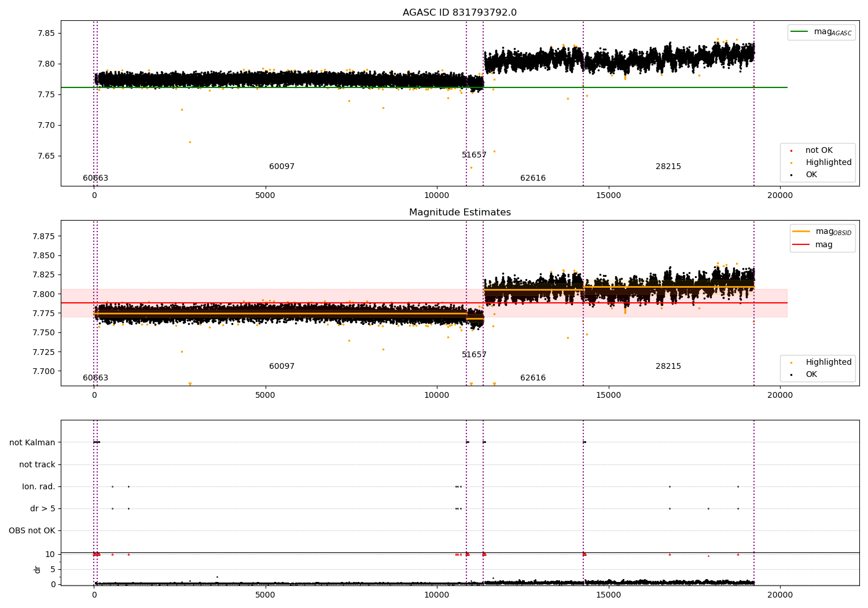Image resolution: width=868 pixels, height=608 pixels.
Task: Click OBSID label 62616 in the top plot
Action: tap(532, 178)
